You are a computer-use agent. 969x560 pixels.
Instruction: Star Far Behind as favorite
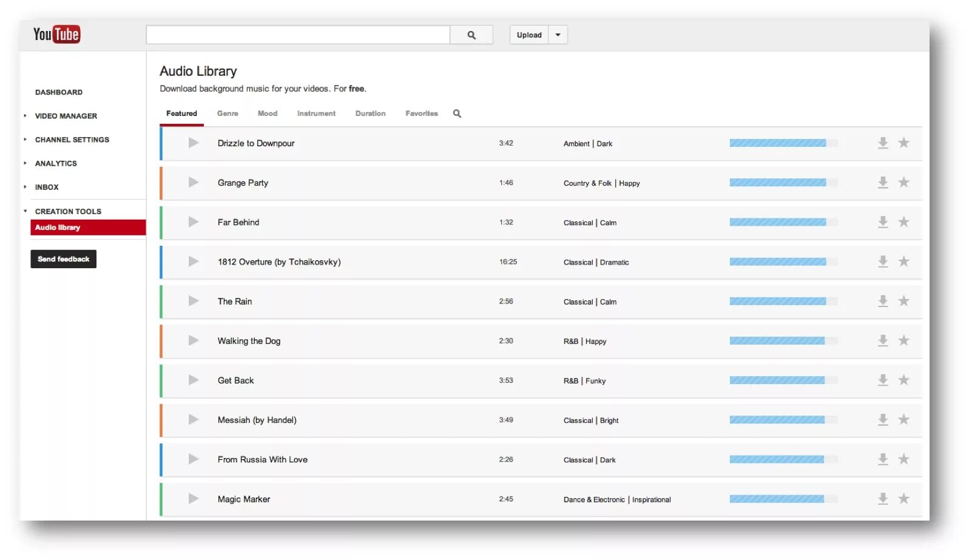point(903,221)
